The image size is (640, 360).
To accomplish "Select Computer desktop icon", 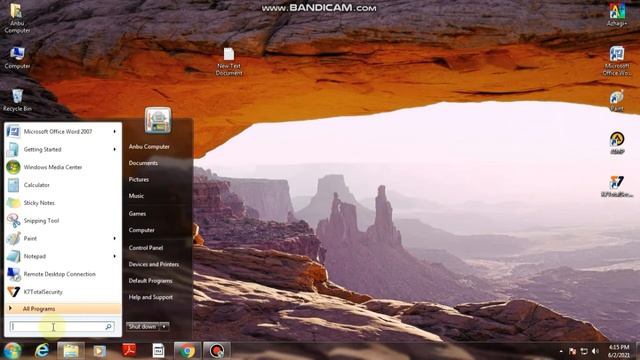I will point(17,57).
